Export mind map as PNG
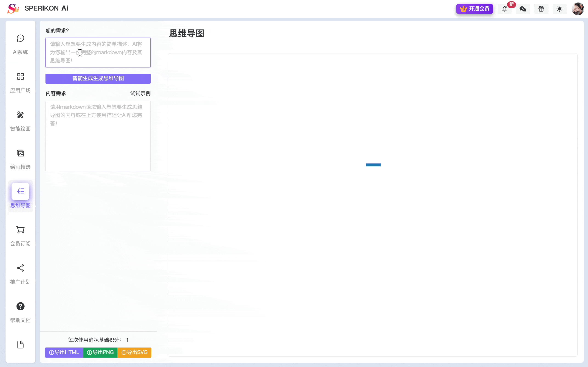This screenshot has width=588, height=367. pos(100,352)
